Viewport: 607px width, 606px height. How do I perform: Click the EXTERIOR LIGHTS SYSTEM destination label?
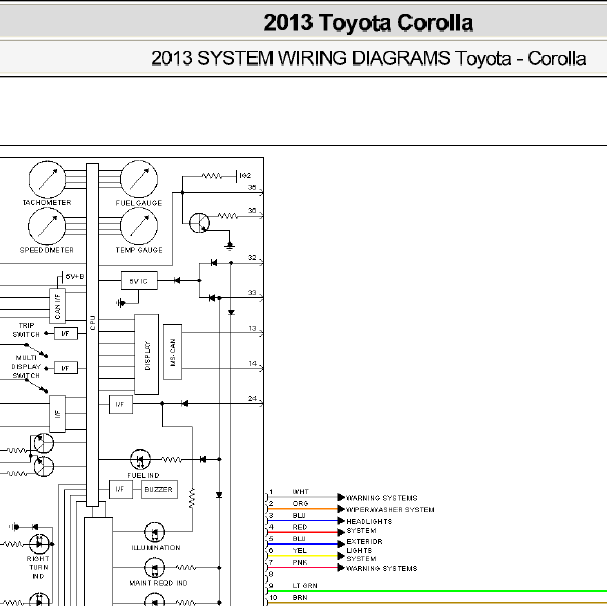(364, 550)
